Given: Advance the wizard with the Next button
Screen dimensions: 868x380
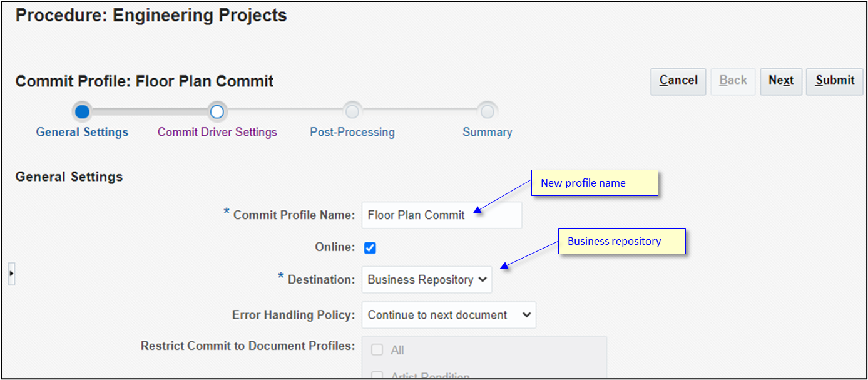Looking at the screenshot, I should [x=781, y=81].
